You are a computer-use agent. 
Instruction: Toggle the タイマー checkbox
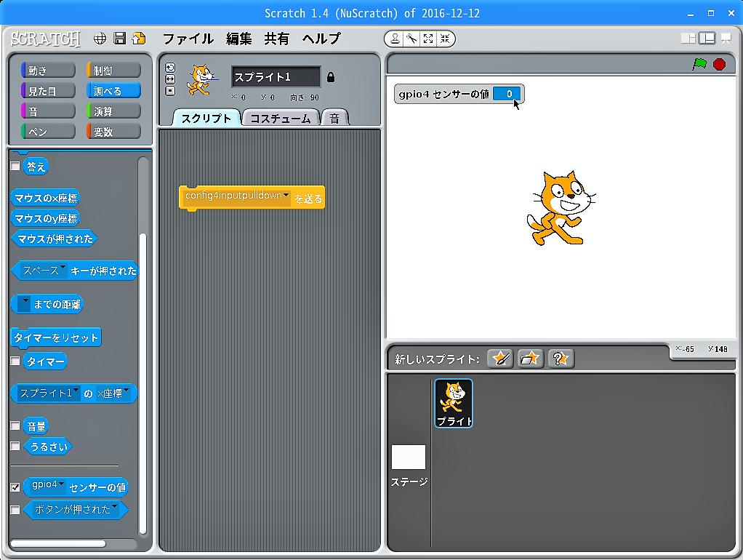tap(15, 361)
